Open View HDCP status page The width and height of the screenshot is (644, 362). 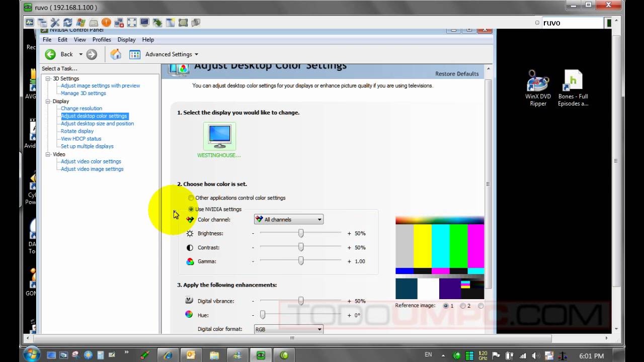pos(81,139)
